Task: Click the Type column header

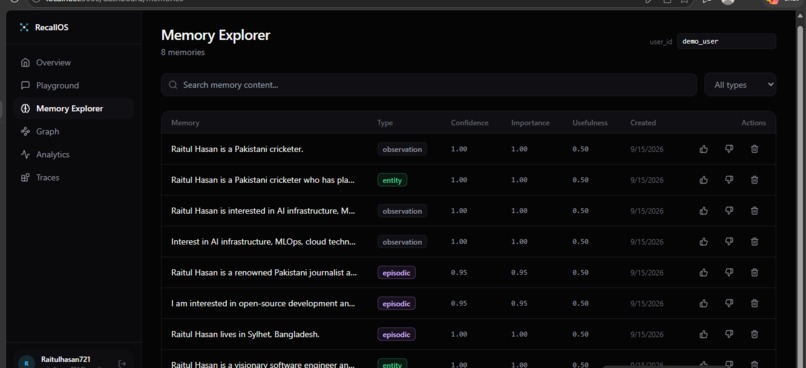Action: tap(385, 123)
